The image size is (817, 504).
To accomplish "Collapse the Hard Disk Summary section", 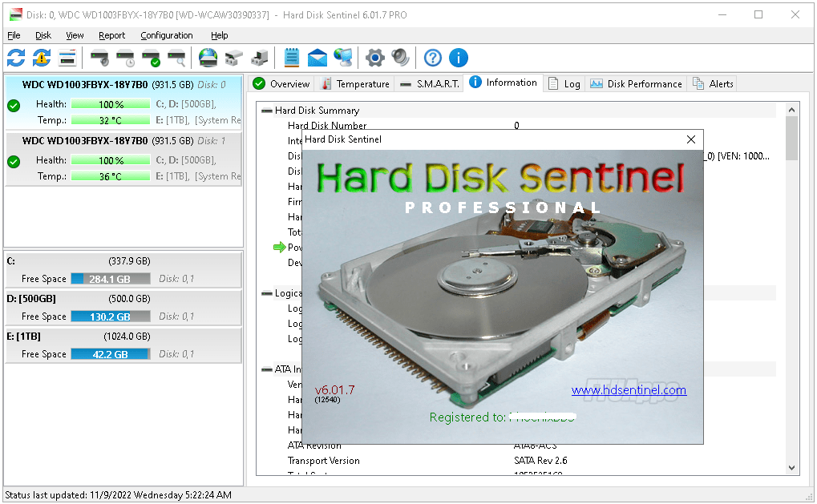I will 267,111.
